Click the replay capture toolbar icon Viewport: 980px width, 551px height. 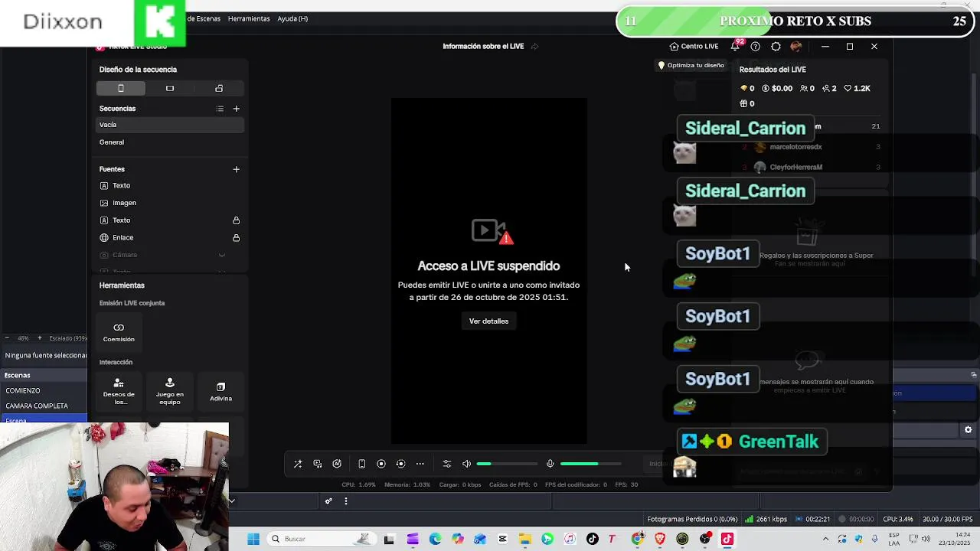coord(400,464)
